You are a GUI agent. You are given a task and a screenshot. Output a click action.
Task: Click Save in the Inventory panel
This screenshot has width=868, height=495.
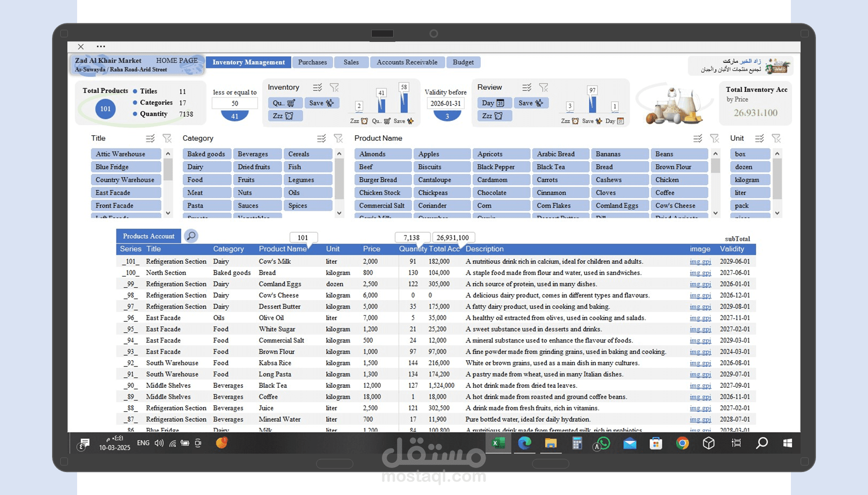[x=322, y=103]
